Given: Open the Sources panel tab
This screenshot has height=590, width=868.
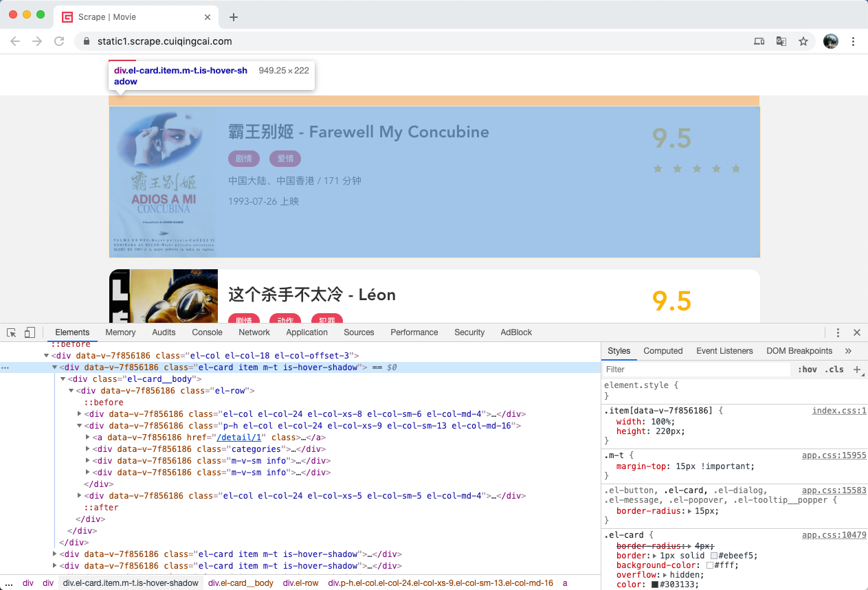Looking at the screenshot, I should tap(359, 332).
